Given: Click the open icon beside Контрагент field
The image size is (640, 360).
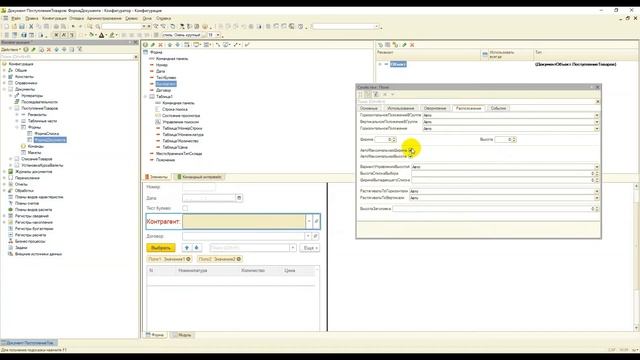Looking at the screenshot, I should point(316,221).
